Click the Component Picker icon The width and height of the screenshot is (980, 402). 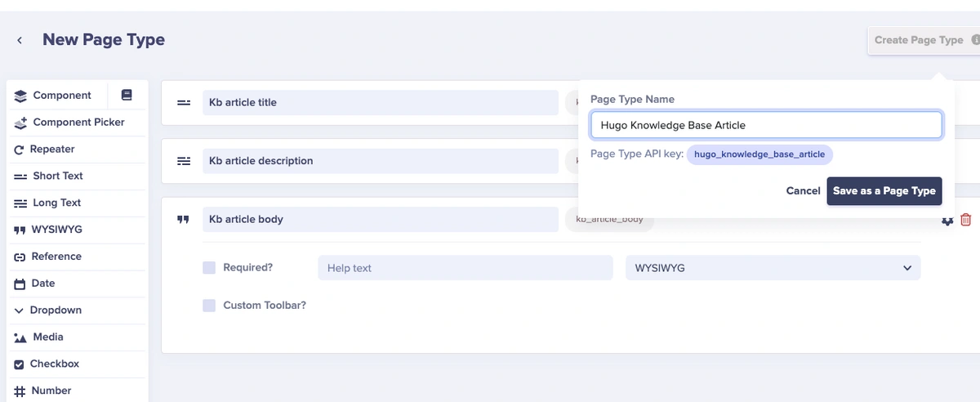point(20,123)
